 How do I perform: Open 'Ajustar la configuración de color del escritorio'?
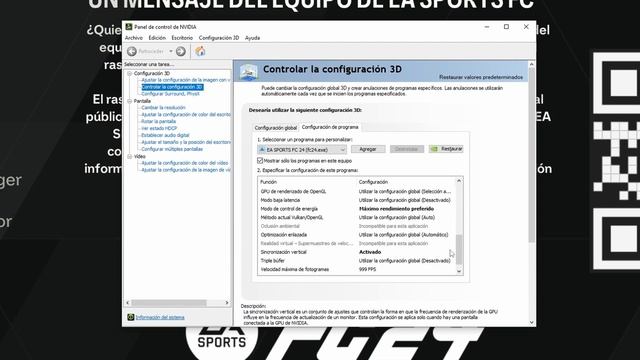click(x=186, y=115)
